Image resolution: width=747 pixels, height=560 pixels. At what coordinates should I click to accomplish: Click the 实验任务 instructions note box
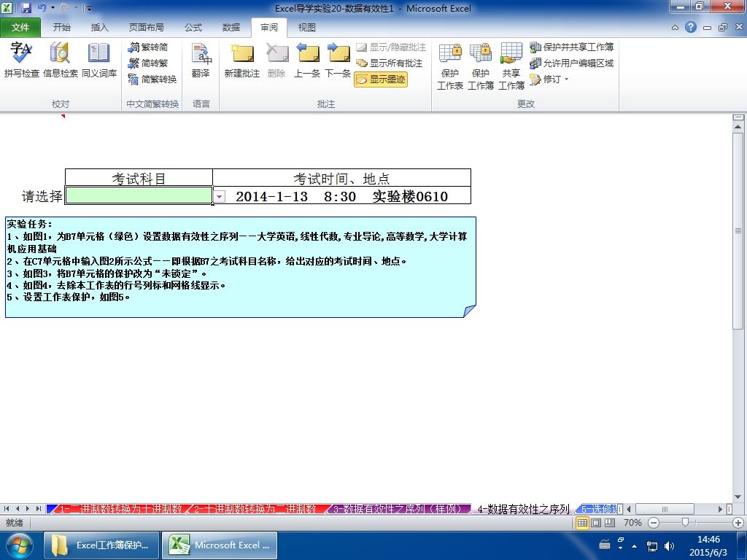[241, 267]
